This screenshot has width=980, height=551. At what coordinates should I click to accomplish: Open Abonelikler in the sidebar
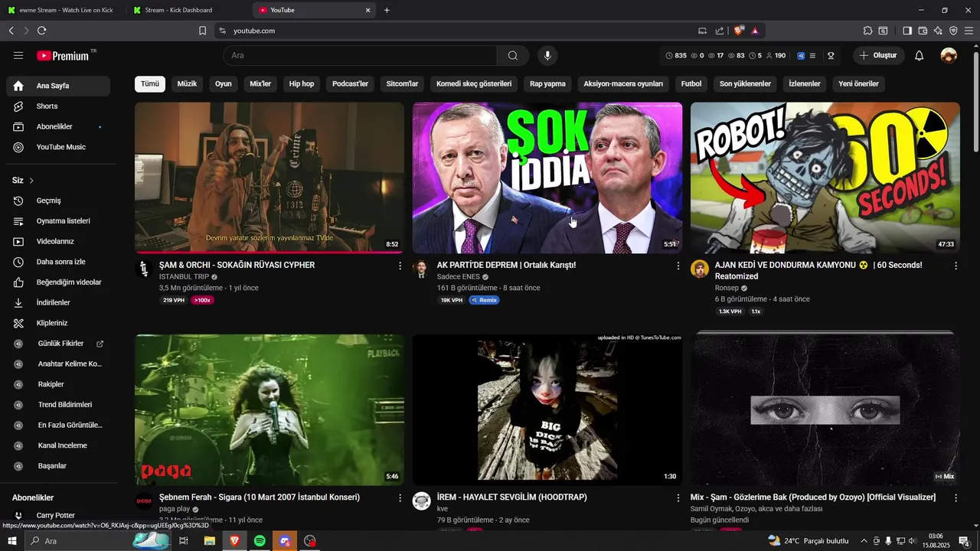tap(58, 126)
